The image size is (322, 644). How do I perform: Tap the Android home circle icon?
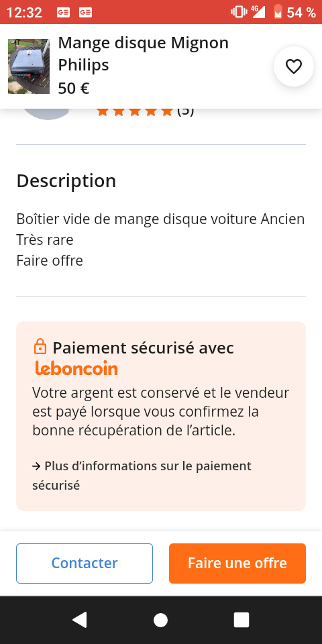coord(160,620)
